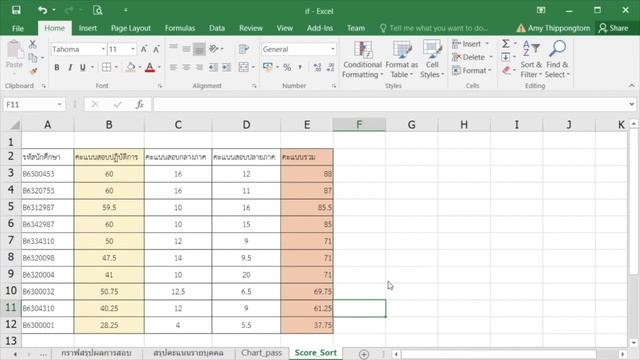Apply red font color
The image size is (640, 360).
pyautogui.click(x=150, y=67)
